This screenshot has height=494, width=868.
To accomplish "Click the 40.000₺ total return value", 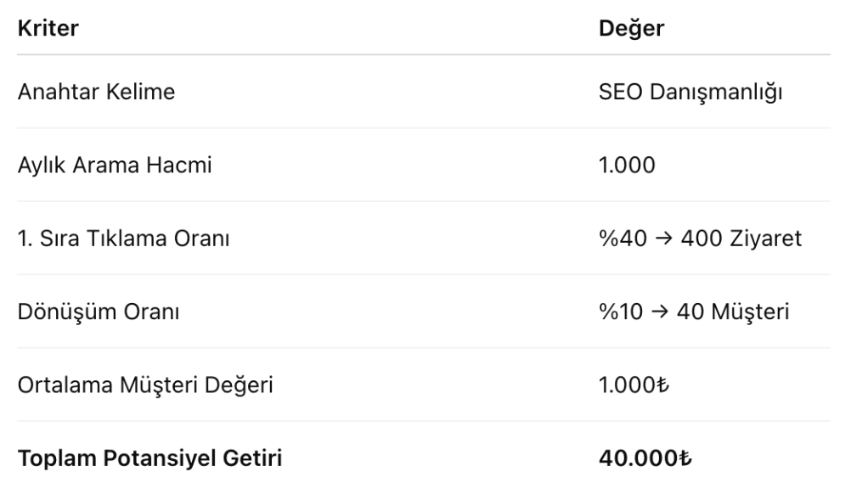I will click(x=645, y=459).
